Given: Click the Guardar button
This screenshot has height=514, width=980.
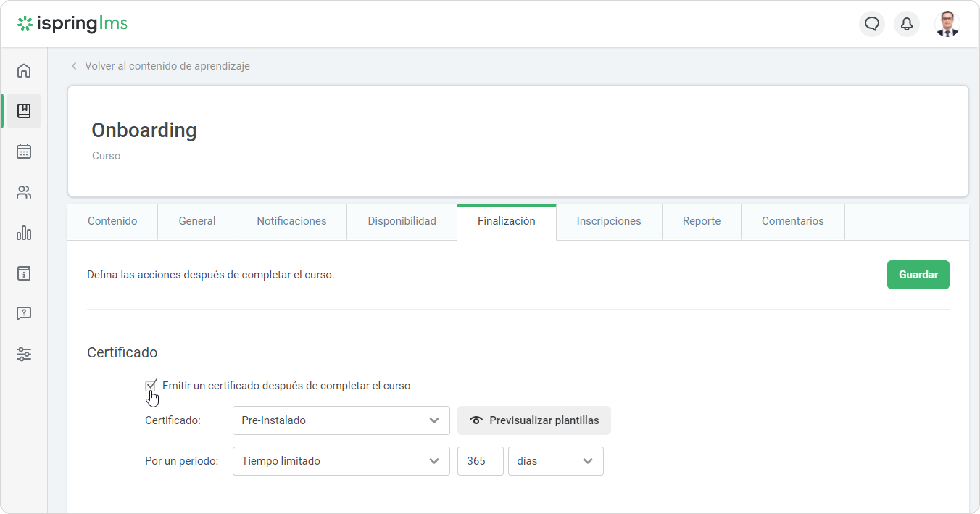Looking at the screenshot, I should click(x=918, y=275).
